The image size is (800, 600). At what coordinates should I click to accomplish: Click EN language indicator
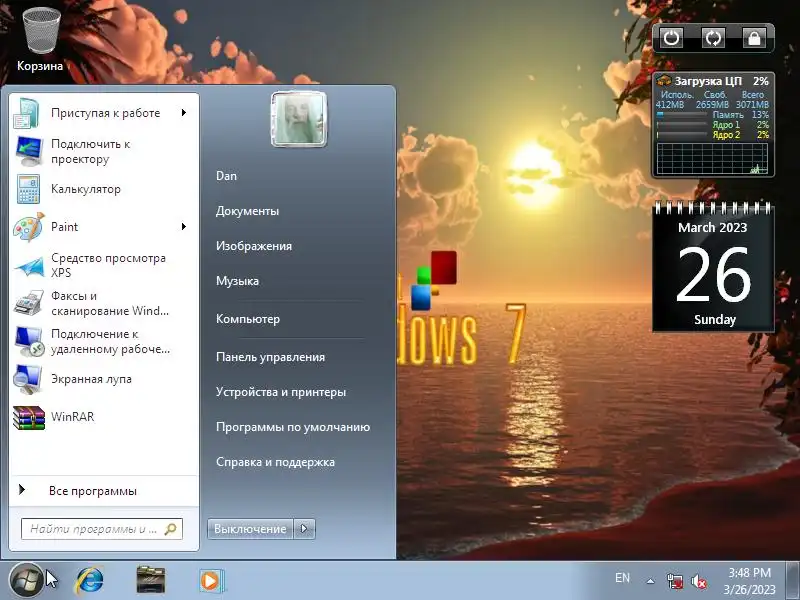point(622,578)
